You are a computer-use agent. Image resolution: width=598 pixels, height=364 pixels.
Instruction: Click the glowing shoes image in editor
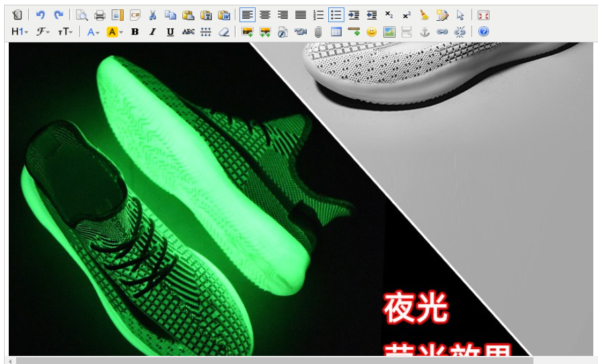(301, 198)
